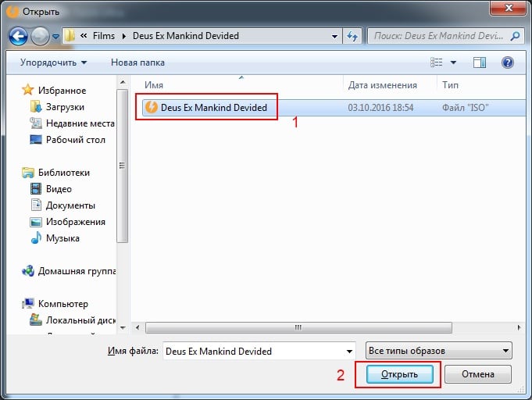Open the Музыка library
532x400 pixels.
pyautogui.click(x=62, y=238)
